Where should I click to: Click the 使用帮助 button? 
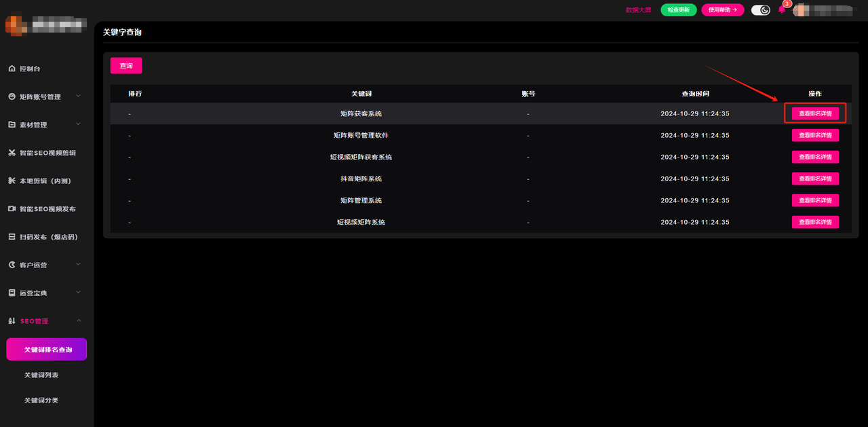pos(722,10)
